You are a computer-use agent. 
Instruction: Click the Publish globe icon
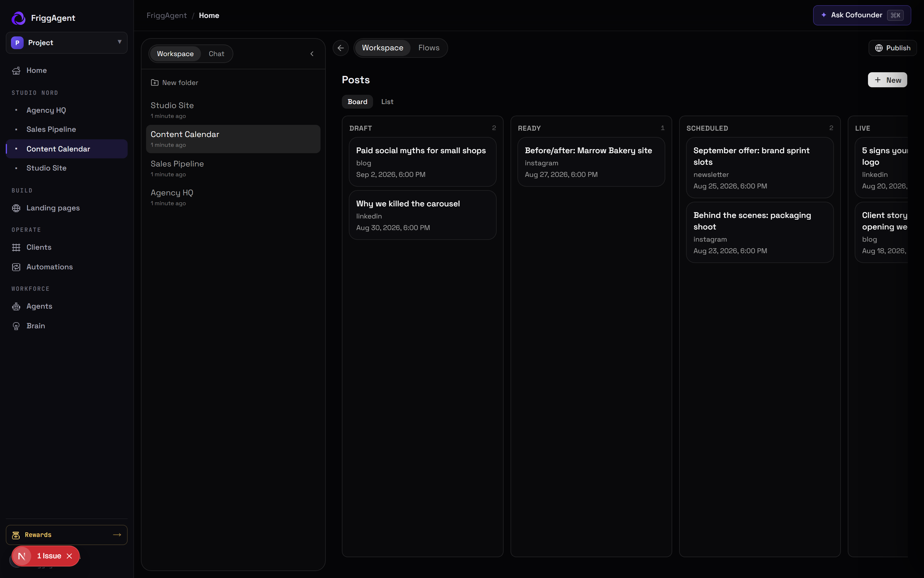pyautogui.click(x=879, y=48)
